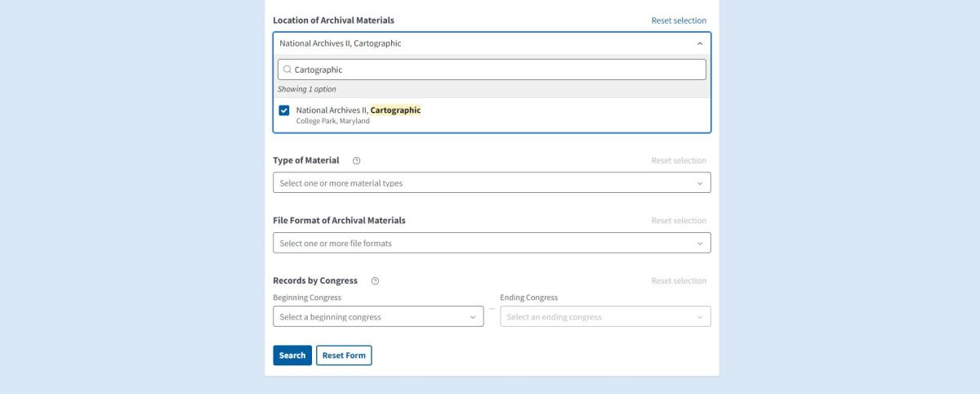
Task: Click the chevron arrow in Ending Congress field
Action: (x=699, y=317)
